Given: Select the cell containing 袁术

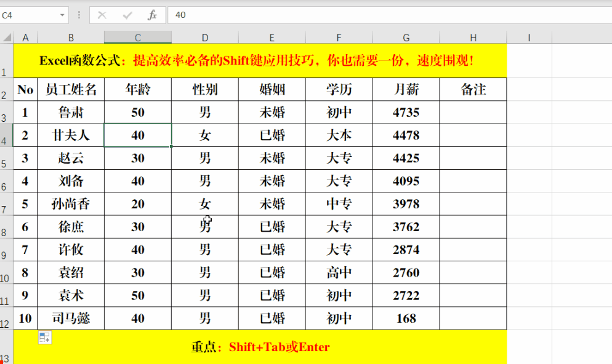Looking at the screenshot, I should pos(71,295).
